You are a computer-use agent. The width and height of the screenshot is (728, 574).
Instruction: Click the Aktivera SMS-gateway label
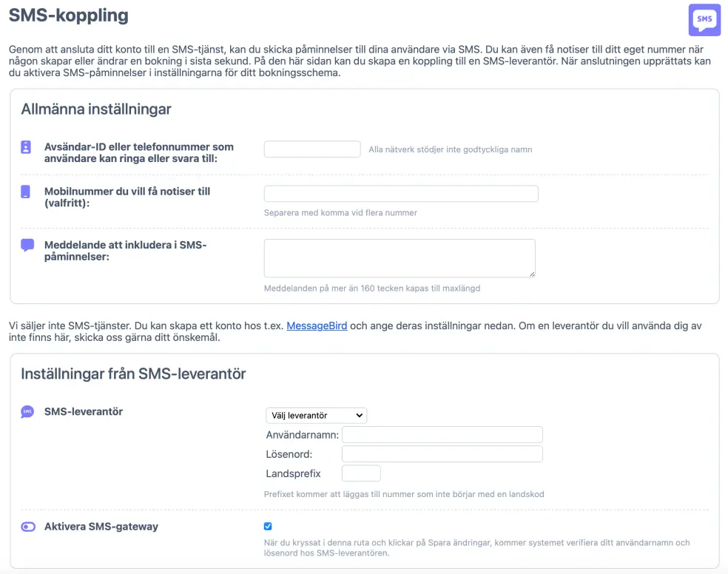click(101, 527)
